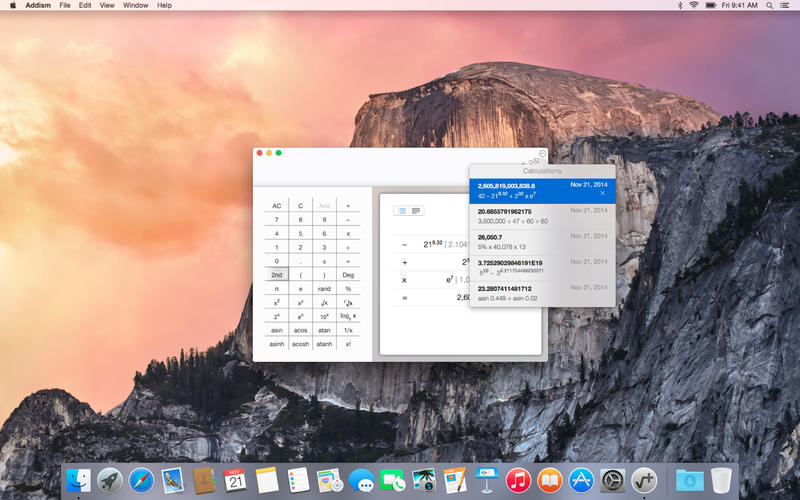Delete the selected calculation with the X
The height and width of the screenshot is (500, 800).
[603, 193]
